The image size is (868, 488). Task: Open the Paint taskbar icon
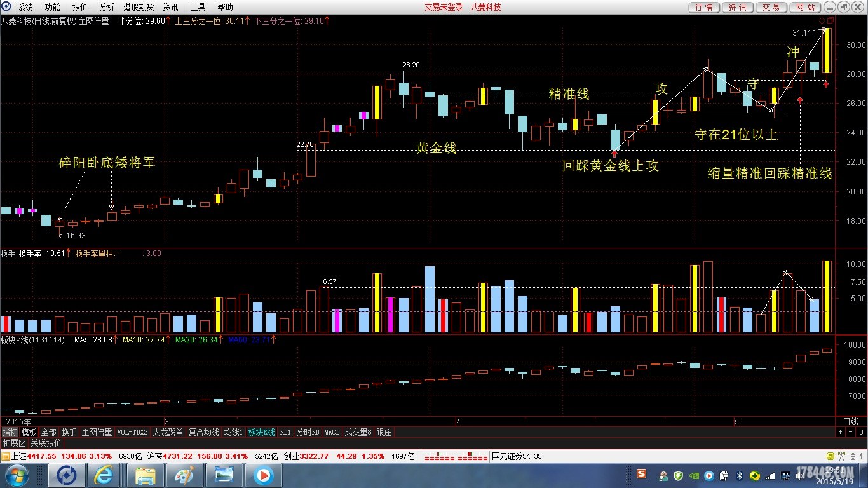coord(184,475)
